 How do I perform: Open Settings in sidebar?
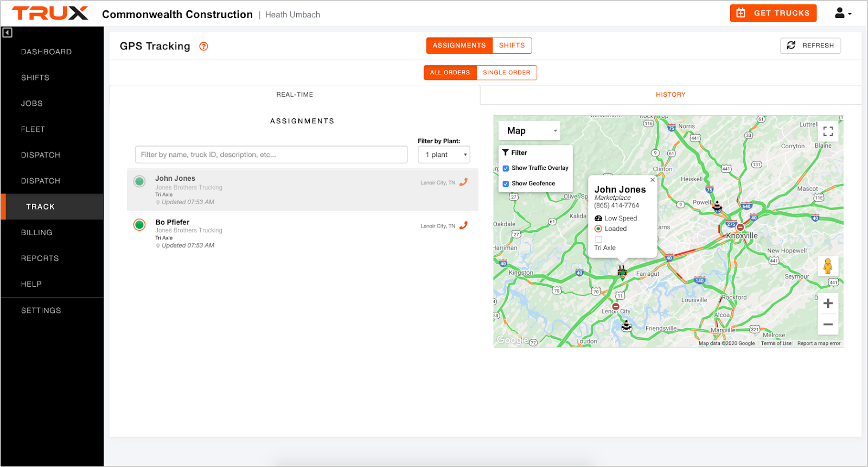(41, 311)
